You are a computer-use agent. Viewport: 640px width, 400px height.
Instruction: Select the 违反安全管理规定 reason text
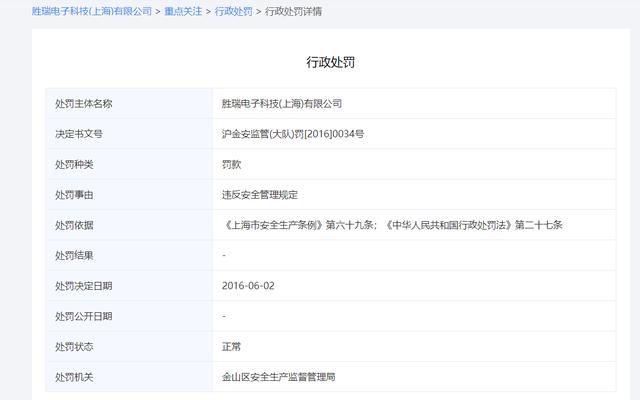tap(259, 195)
